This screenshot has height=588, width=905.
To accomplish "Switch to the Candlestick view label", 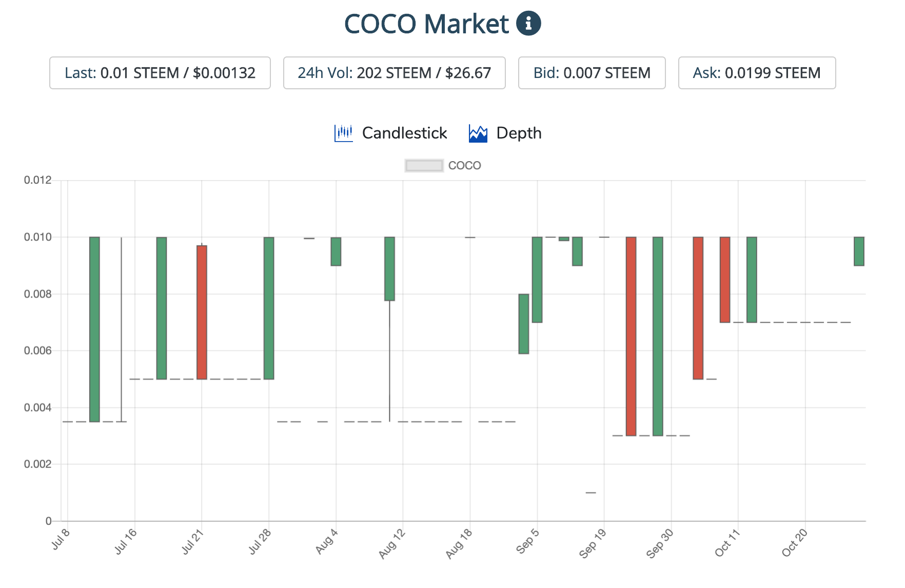I will [404, 133].
